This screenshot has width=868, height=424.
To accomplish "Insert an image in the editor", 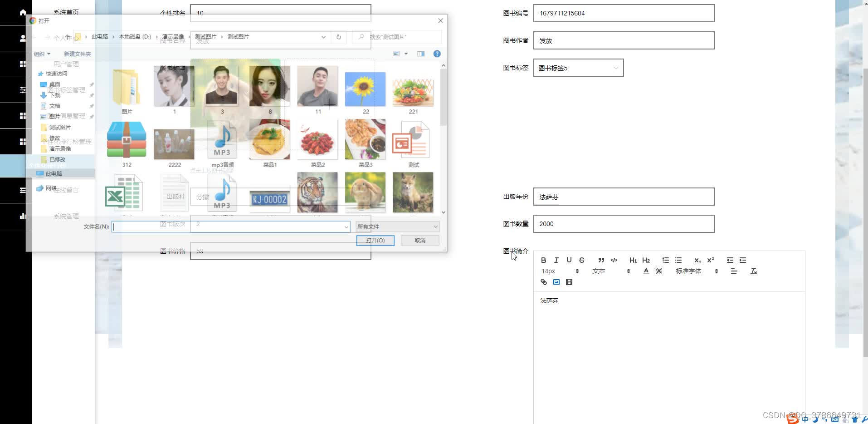I will (x=556, y=282).
